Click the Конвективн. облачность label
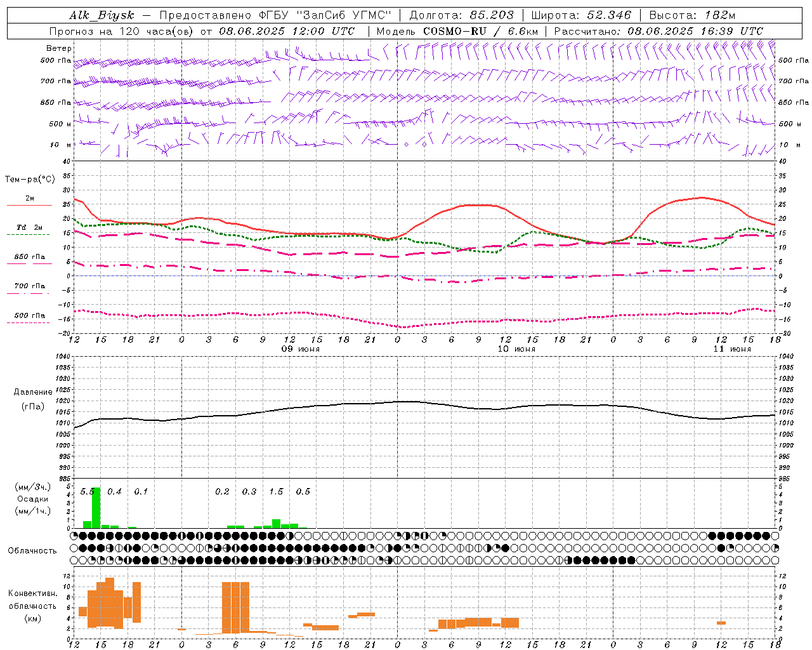This screenshot has height=650, width=812. [x=32, y=600]
